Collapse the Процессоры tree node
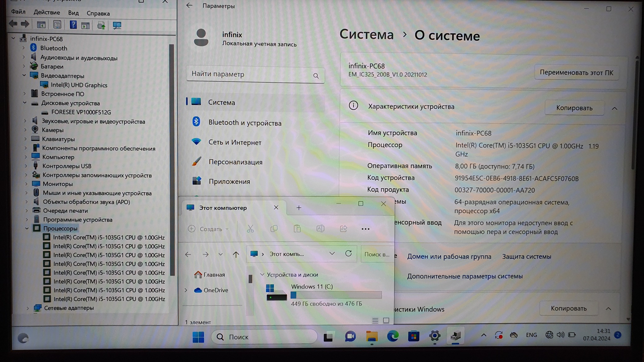The width and height of the screenshot is (644, 362). (x=27, y=228)
